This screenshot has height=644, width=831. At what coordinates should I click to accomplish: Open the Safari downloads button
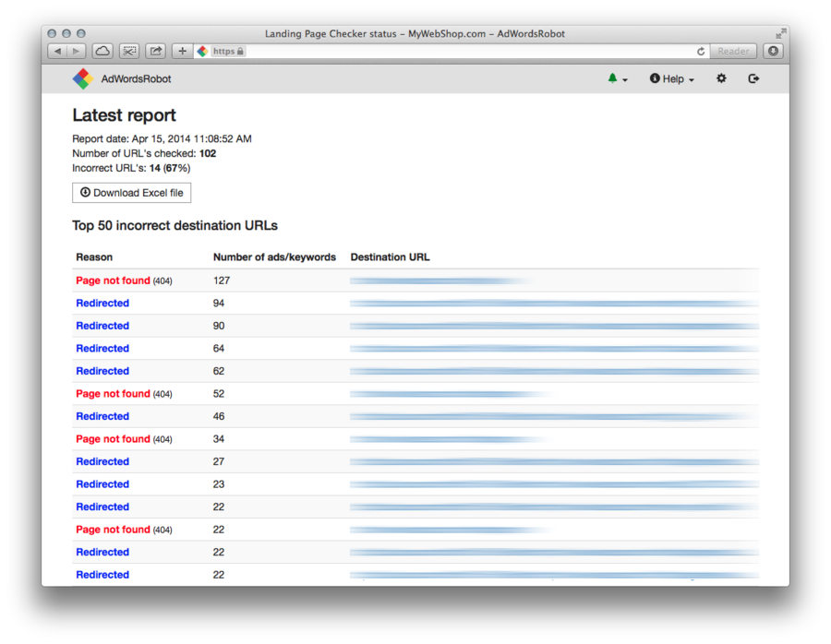coord(773,52)
